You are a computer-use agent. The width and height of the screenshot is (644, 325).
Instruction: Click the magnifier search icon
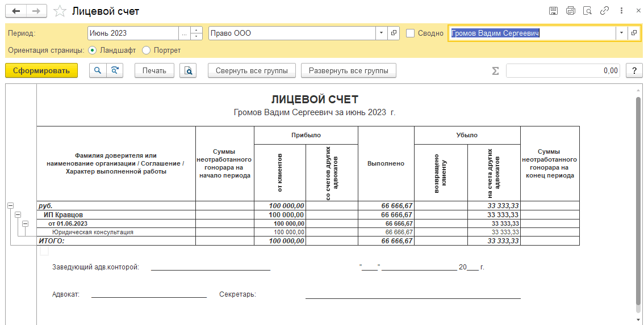coord(98,71)
